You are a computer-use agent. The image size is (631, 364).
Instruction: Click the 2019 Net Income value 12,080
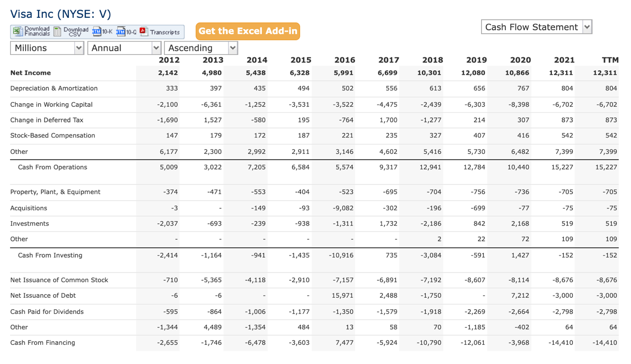(473, 73)
